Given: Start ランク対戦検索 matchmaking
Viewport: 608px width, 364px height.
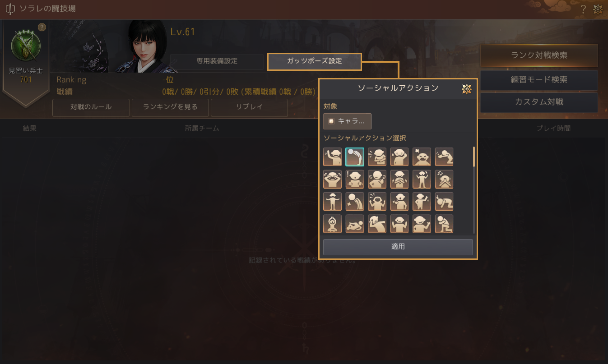Looking at the screenshot, I should pos(539,55).
